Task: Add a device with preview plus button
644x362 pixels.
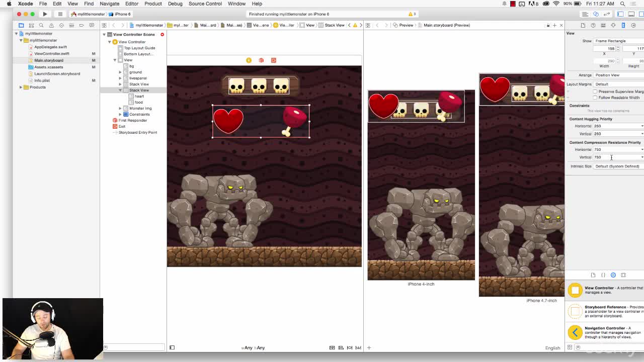Action: click(369, 348)
